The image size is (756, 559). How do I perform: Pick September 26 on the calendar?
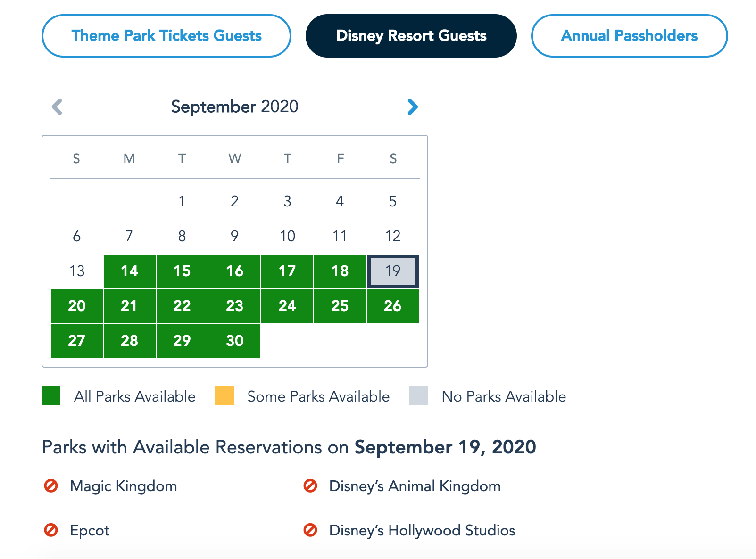(x=393, y=306)
